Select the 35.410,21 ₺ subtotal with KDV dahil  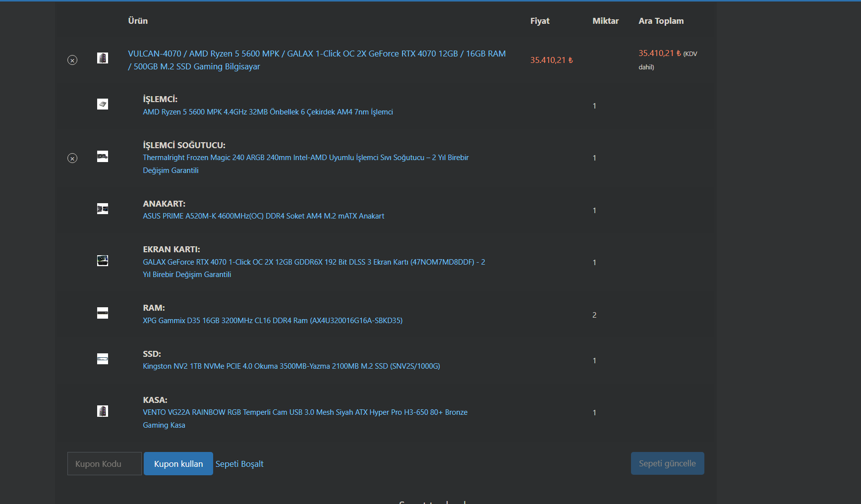tap(668, 60)
